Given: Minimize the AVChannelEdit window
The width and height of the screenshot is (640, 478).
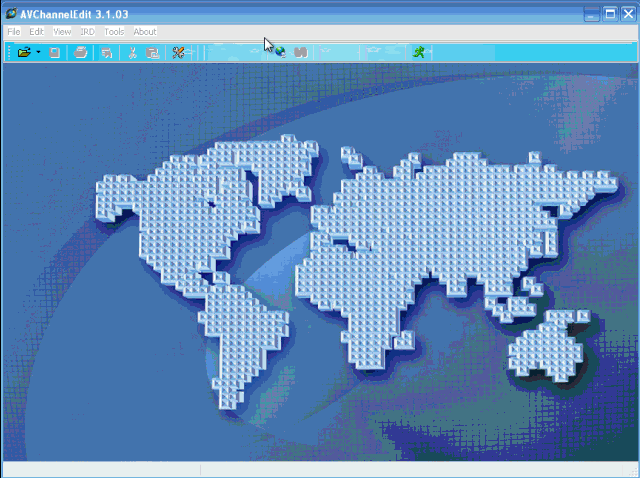Looking at the screenshot, I should click(591, 14).
